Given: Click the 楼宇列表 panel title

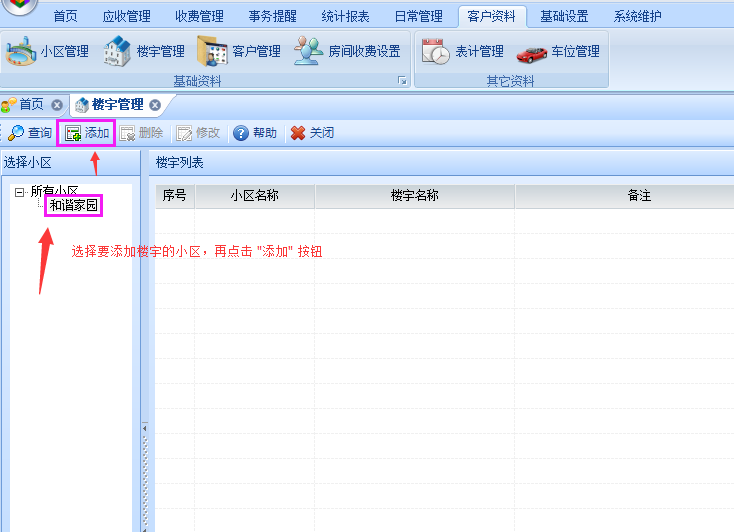Looking at the screenshot, I should coord(180,163).
